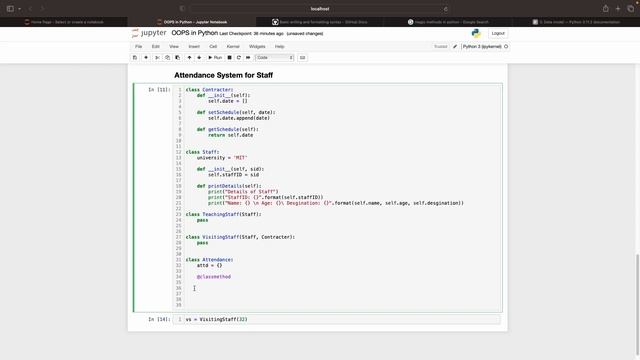The image size is (640, 360).
Task: Click the Last Checkpoint text
Action: coord(251,33)
